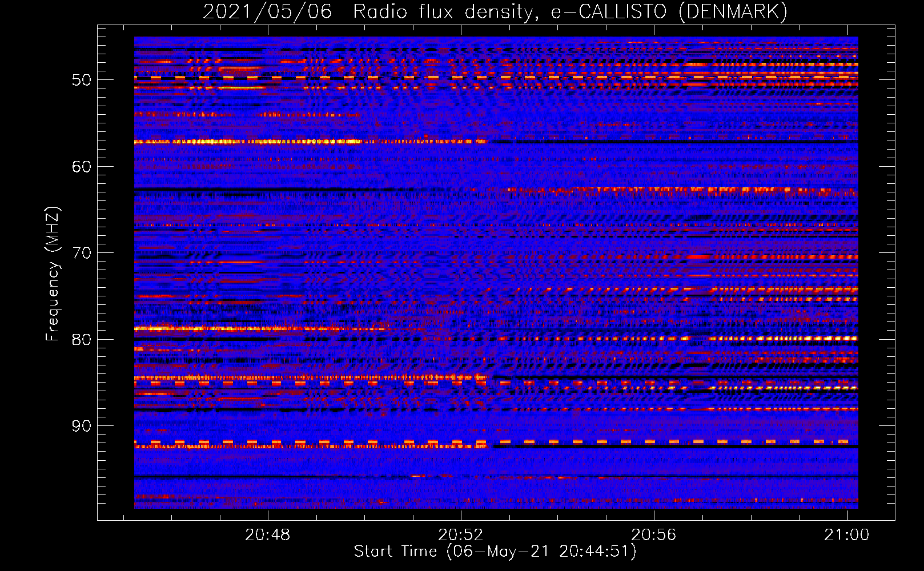Click the plot title with date 2021/05/06
The width and height of the screenshot is (924, 571).
pos(495,11)
